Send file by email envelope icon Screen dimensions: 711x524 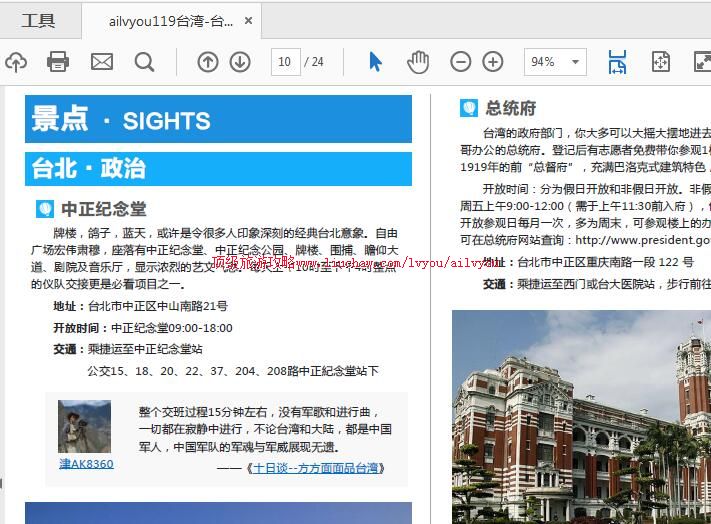point(102,62)
